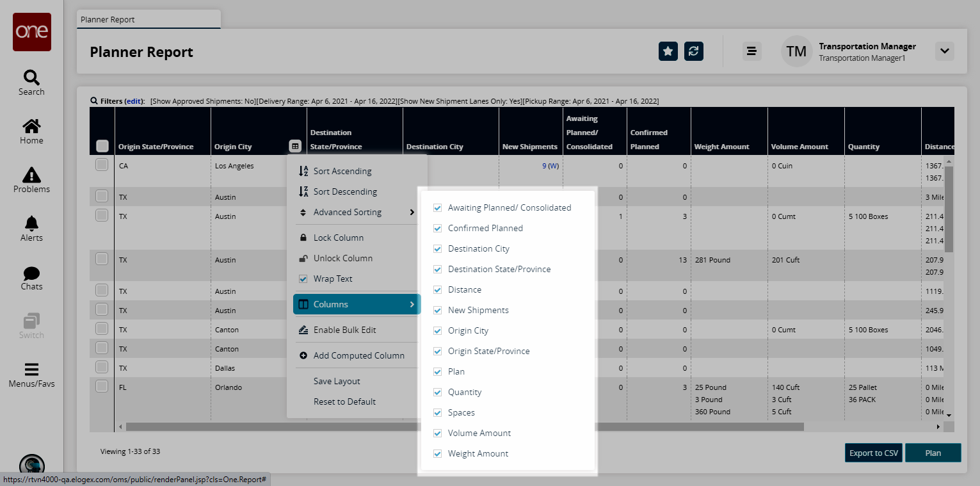Click the refresh report icon
This screenshot has width=980, height=486.
click(693, 51)
